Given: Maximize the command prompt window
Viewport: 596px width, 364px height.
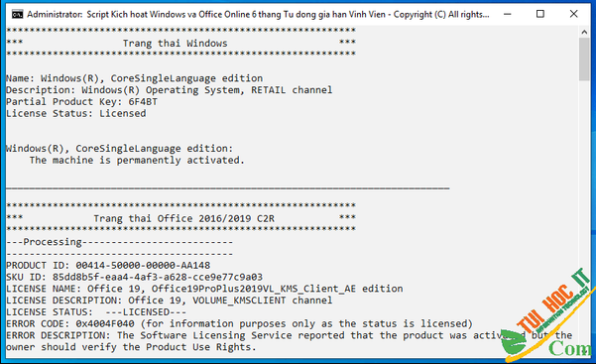Looking at the screenshot, I should (540, 14).
